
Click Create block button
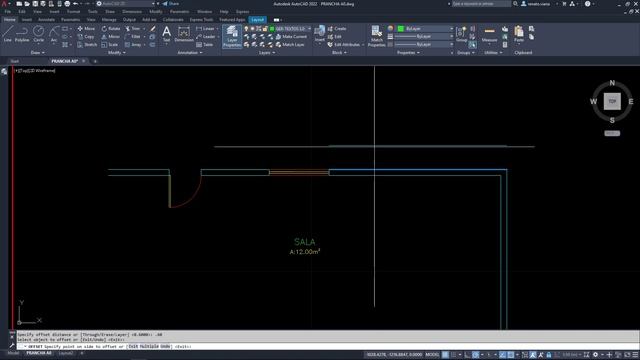[337, 29]
